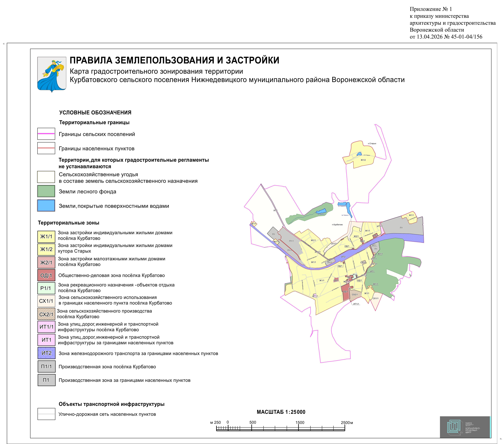
Task: Click the green forest fund swatch
Action: (x=46, y=191)
